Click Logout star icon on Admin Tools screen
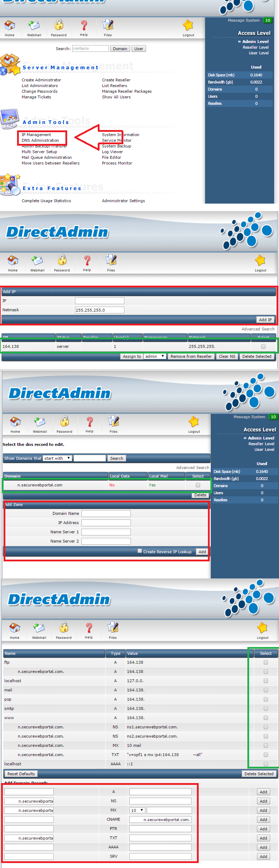 (188, 25)
